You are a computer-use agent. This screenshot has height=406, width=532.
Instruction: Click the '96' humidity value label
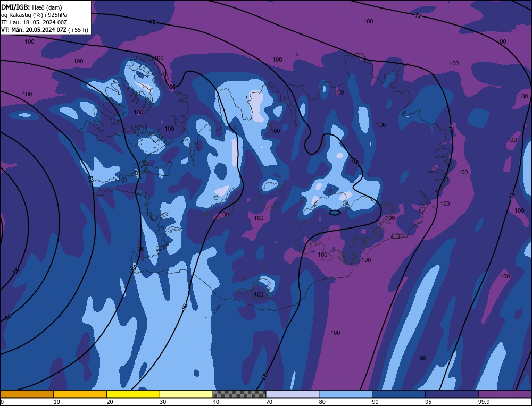point(140,249)
